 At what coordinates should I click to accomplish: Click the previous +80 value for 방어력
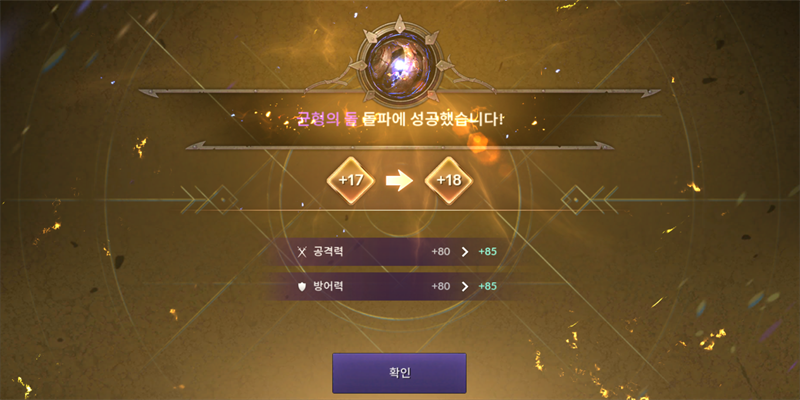point(441,286)
